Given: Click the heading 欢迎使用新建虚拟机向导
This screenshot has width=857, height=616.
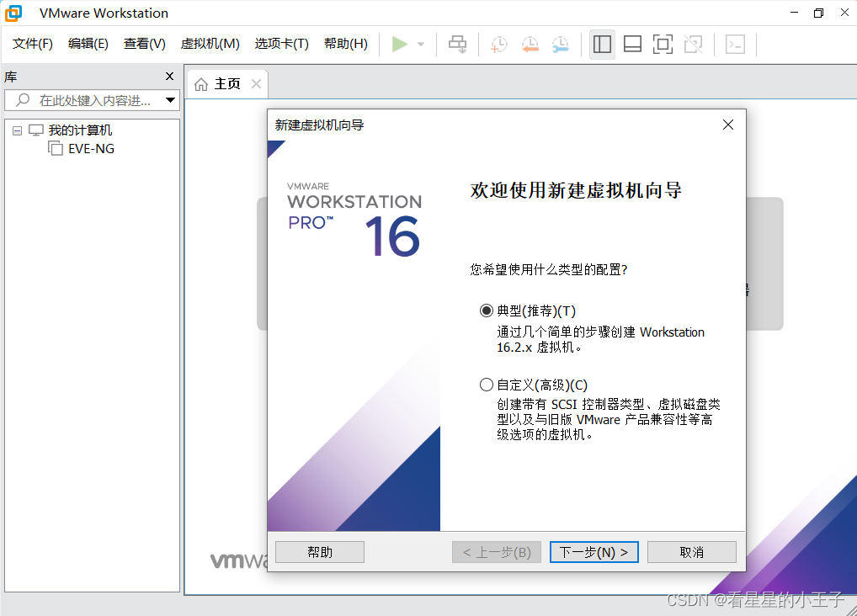Looking at the screenshot, I should pyautogui.click(x=576, y=191).
